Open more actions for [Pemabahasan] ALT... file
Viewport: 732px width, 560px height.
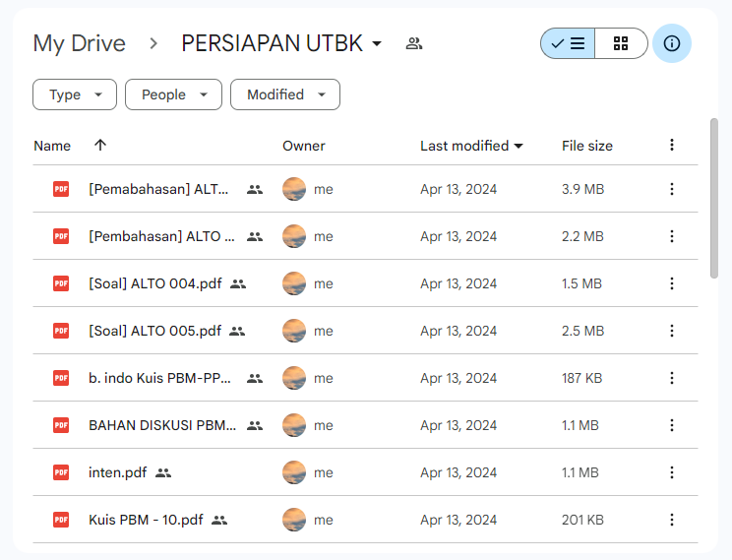click(672, 189)
